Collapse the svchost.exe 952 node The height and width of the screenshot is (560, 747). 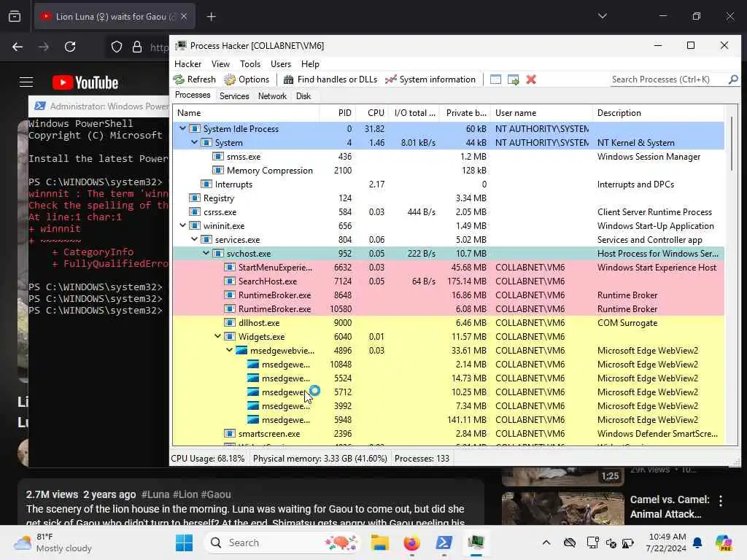pos(206,253)
